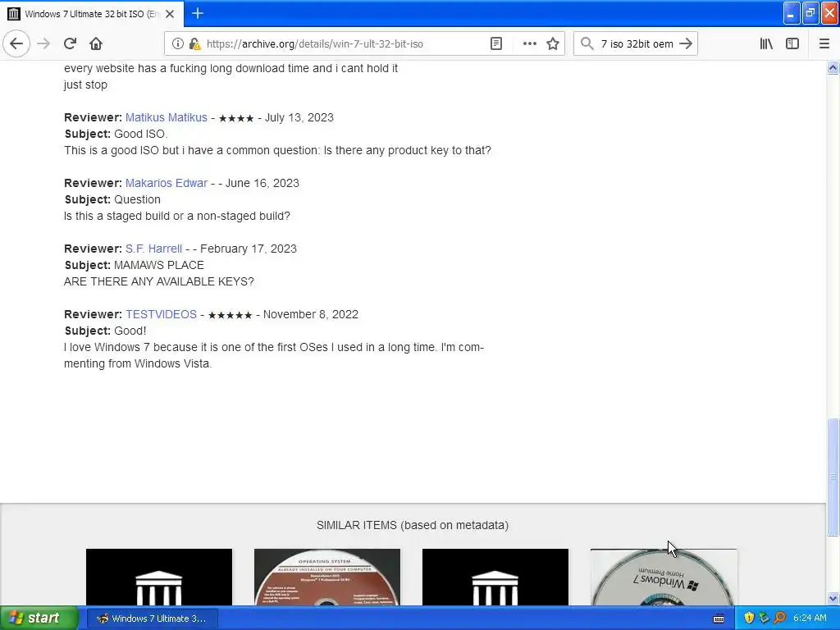This screenshot has width=840, height=630.
Task: Open the red Operating System disc thumbnail
Action: pyautogui.click(x=327, y=577)
